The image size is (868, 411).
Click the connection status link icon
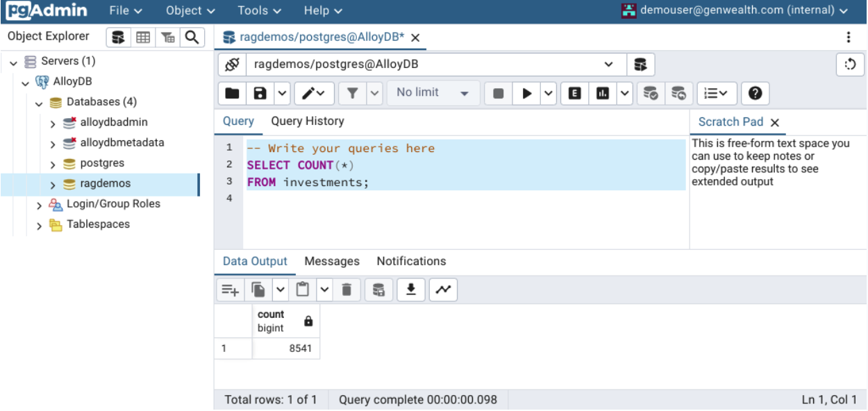click(232, 65)
